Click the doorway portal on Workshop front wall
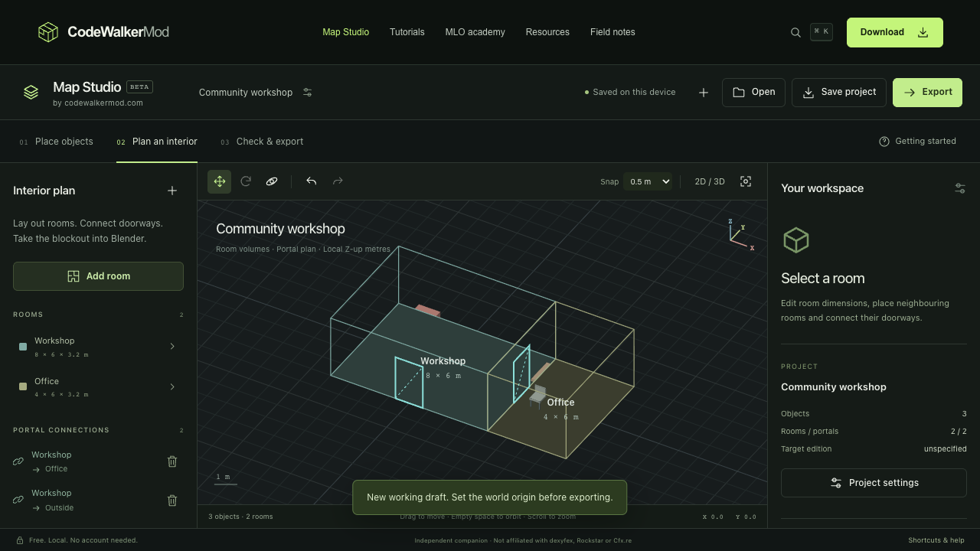 click(409, 383)
